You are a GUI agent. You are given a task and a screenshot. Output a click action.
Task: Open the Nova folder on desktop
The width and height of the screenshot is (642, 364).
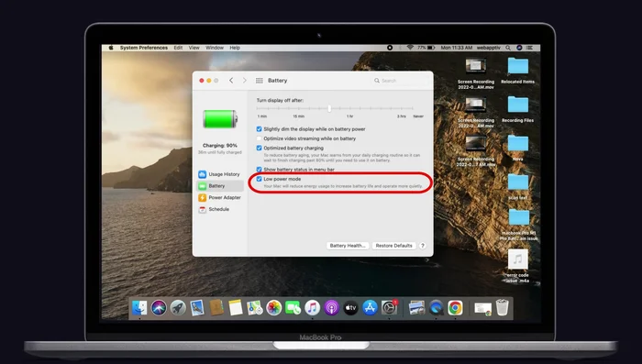pos(518,148)
